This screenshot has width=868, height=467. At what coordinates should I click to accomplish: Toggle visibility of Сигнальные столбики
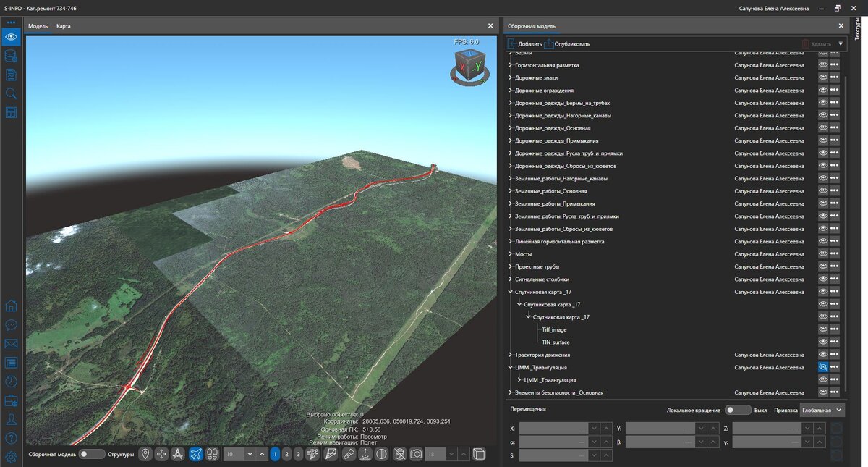click(x=823, y=279)
